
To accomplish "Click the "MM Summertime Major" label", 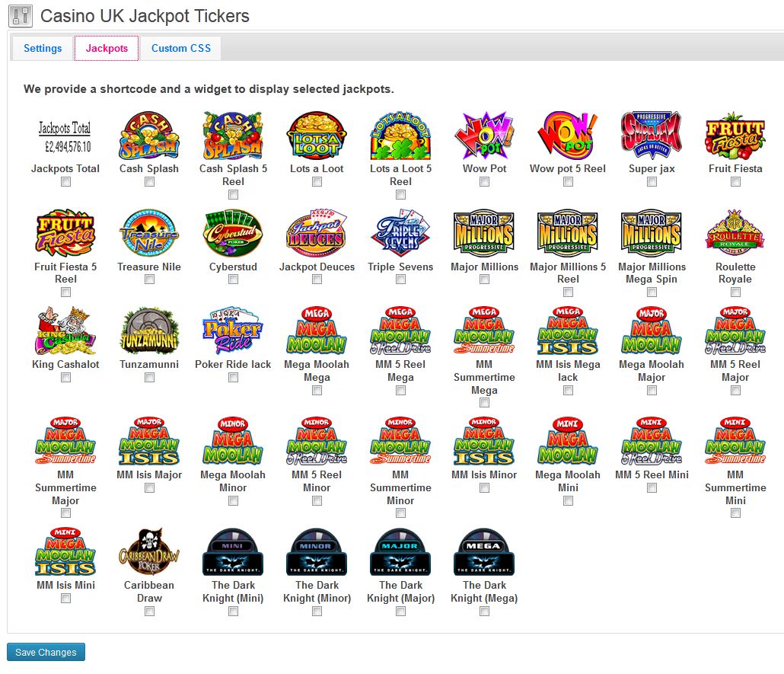I will click(65, 487).
